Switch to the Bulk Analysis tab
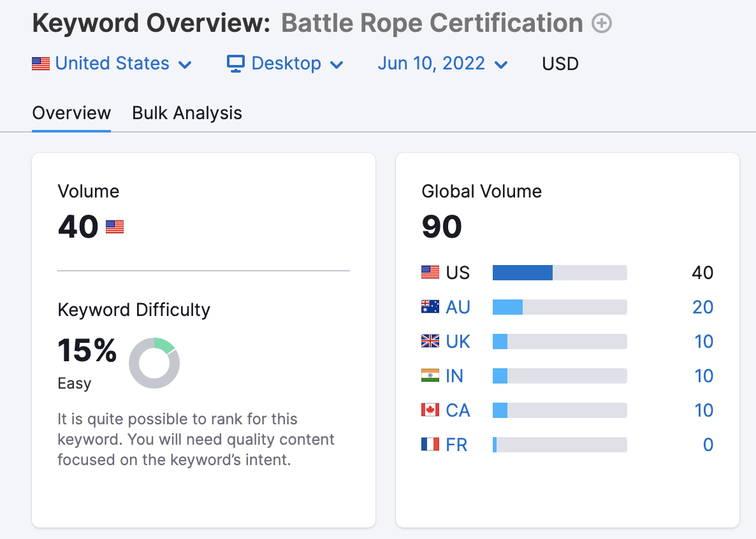This screenshot has height=539, width=756. coord(187,113)
